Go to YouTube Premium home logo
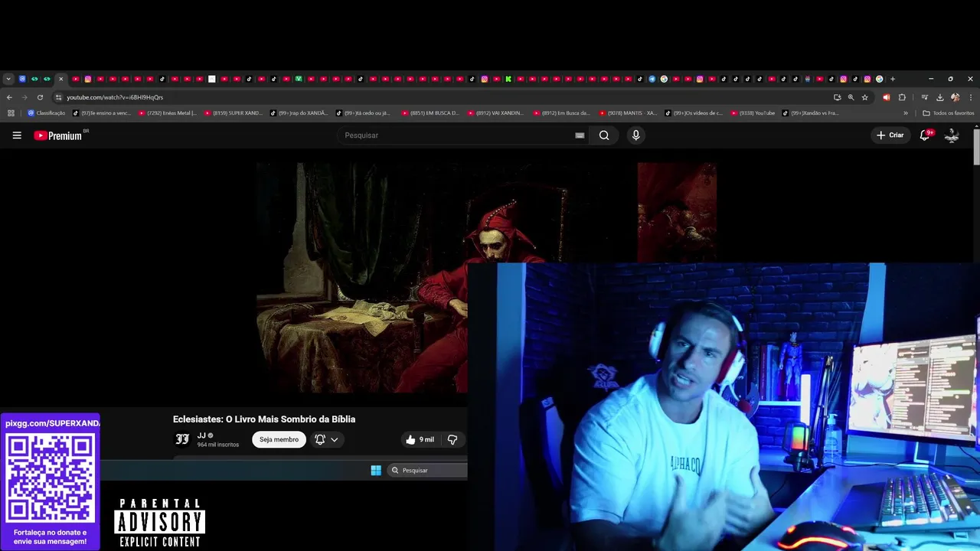 [x=60, y=135]
